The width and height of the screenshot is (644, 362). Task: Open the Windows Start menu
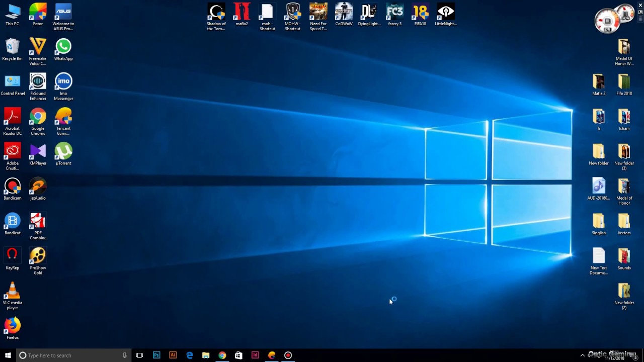(x=8, y=355)
